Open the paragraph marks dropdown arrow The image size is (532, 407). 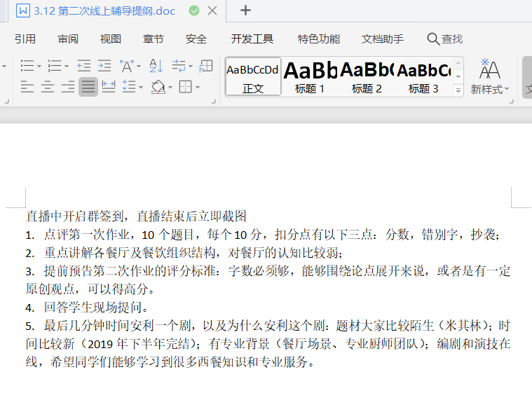(191, 66)
